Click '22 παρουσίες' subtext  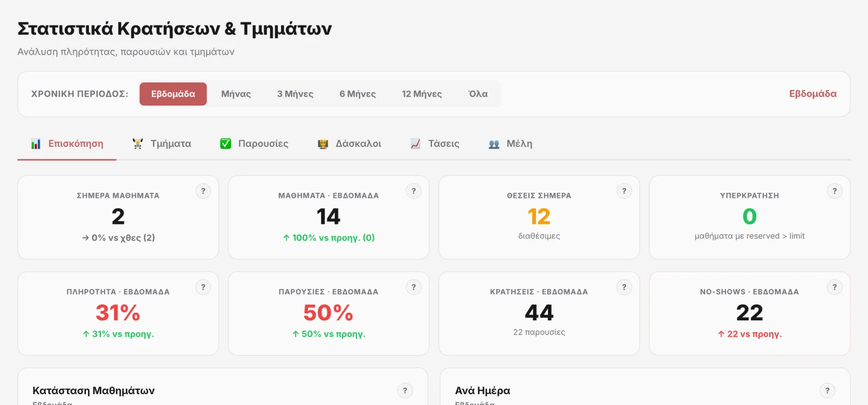(539, 332)
